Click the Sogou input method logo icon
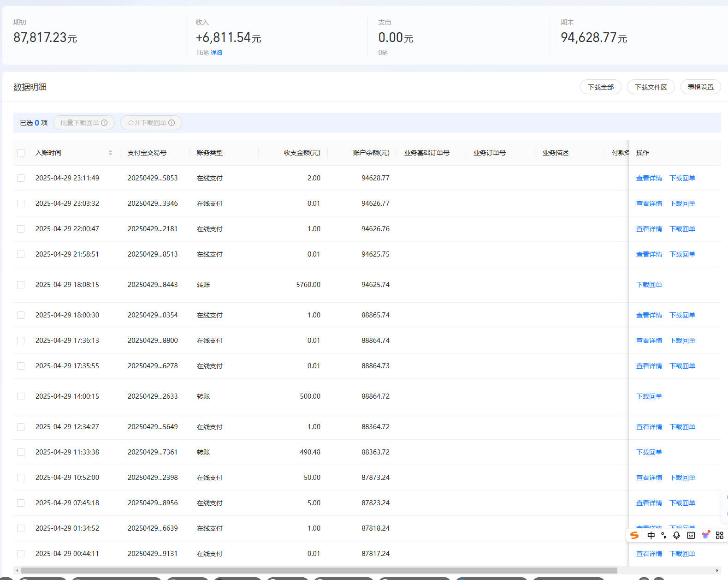 tap(634, 535)
